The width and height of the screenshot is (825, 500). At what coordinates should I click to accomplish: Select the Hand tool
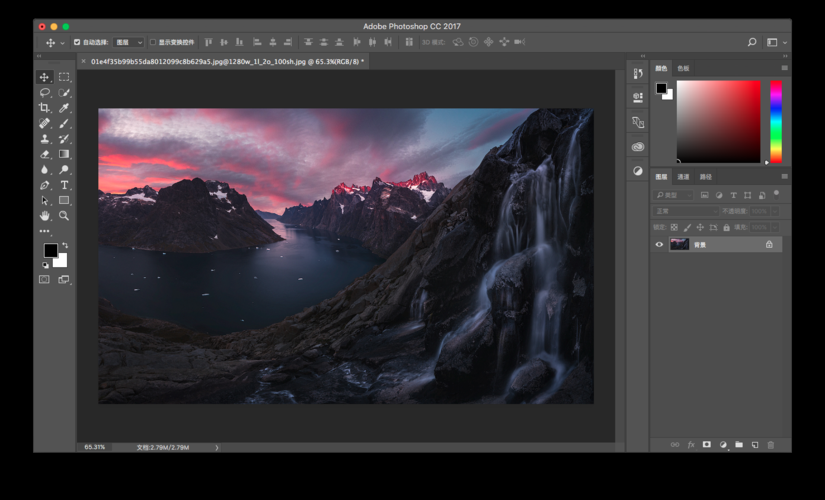(44, 216)
